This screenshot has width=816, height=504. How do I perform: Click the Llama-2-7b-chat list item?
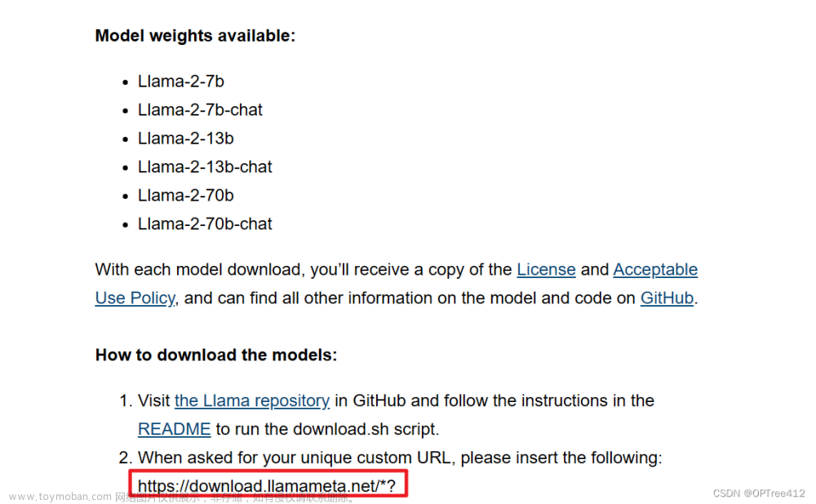pos(200,110)
